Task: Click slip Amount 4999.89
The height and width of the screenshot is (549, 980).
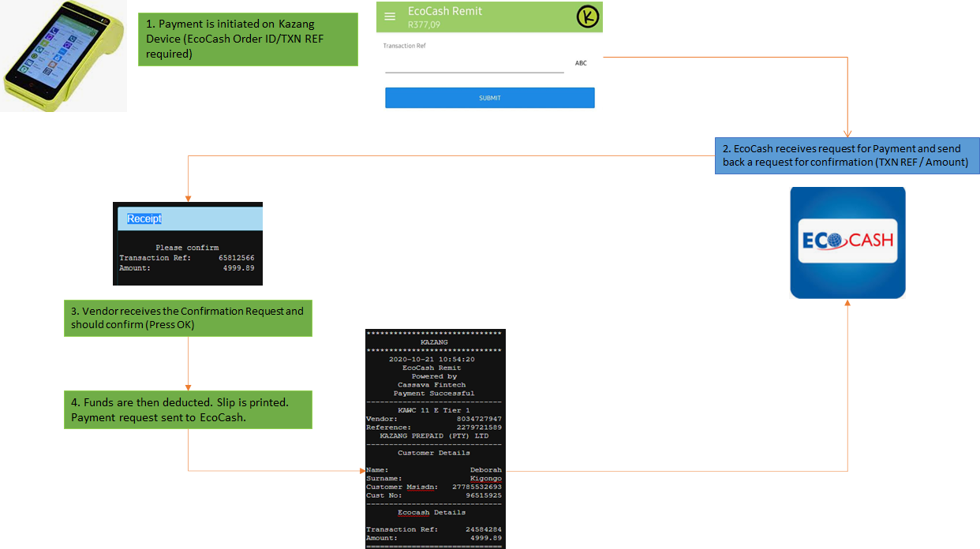Action: [486, 538]
